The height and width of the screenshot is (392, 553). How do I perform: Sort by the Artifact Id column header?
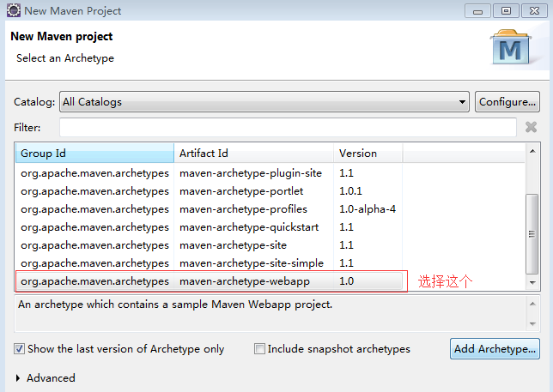(253, 154)
